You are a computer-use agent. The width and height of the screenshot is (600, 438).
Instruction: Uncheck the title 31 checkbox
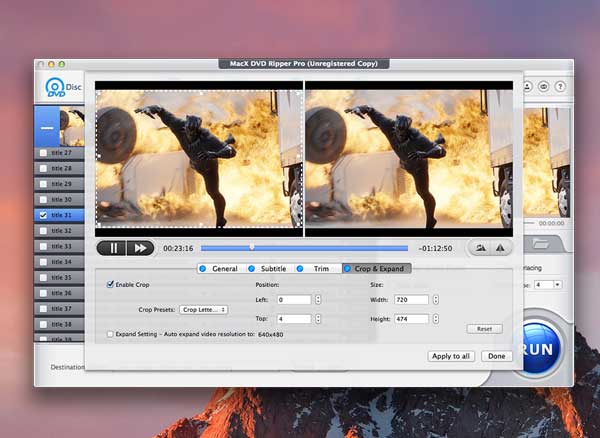(43, 215)
